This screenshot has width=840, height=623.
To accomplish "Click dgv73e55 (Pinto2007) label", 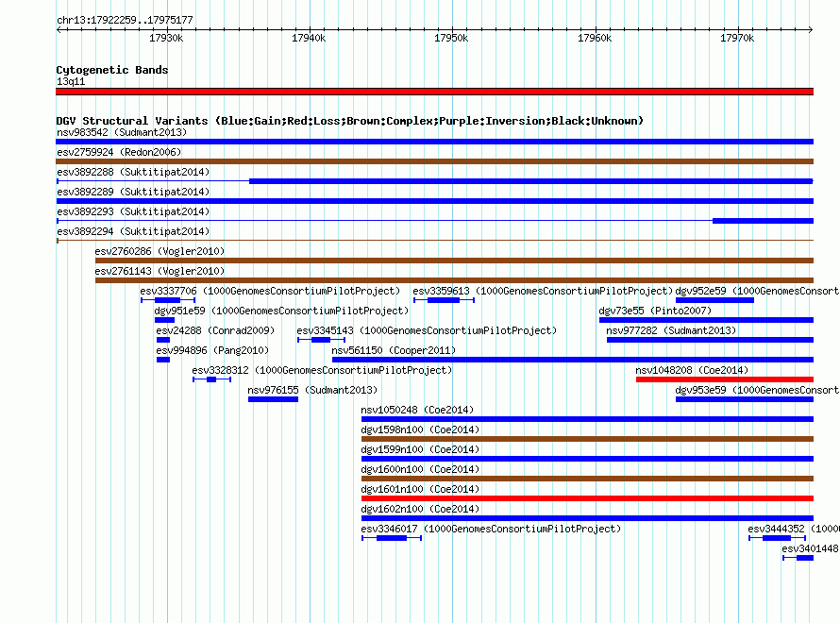I will [x=655, y=311].
